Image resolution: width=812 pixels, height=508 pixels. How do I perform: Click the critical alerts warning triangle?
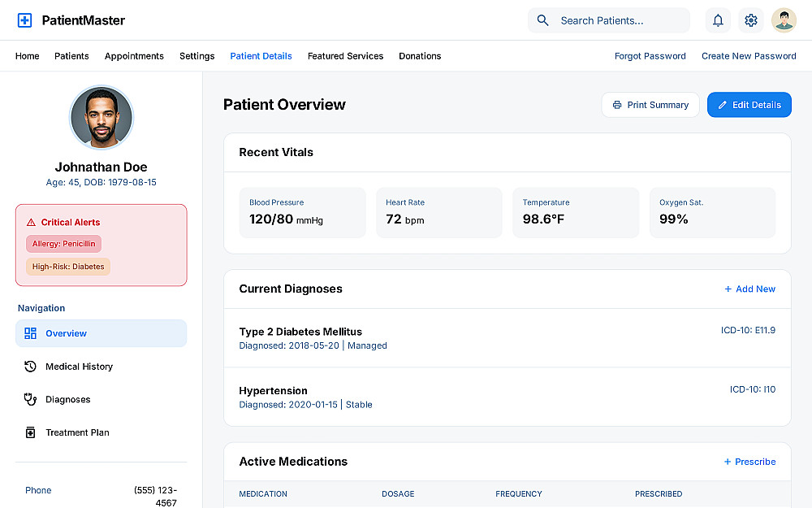click(x=31, y=222)
